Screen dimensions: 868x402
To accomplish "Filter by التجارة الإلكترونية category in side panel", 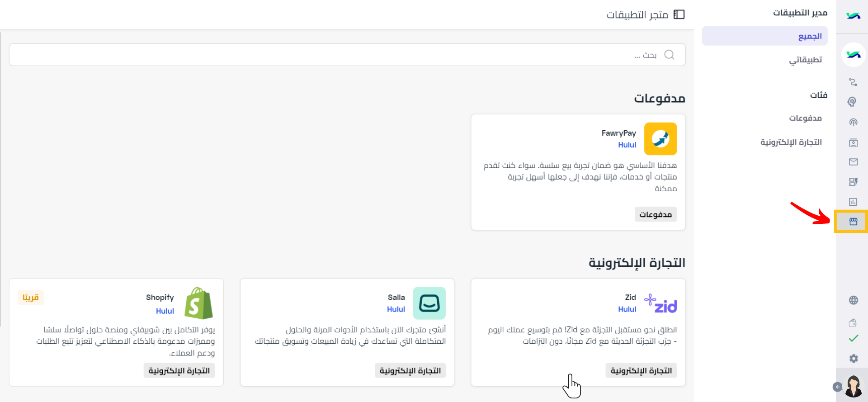I will click(791, 142).
